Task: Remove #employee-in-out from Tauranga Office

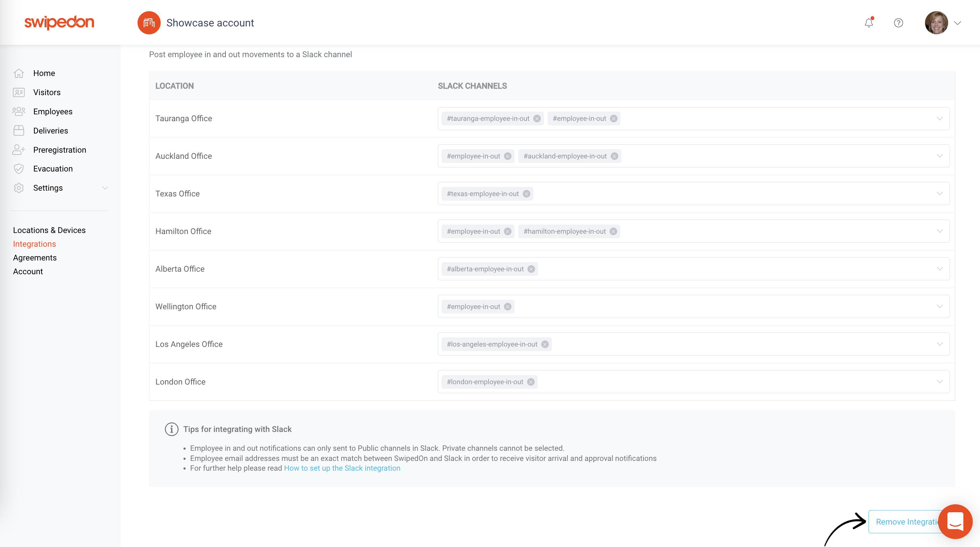Action: (x=614, y=119)
